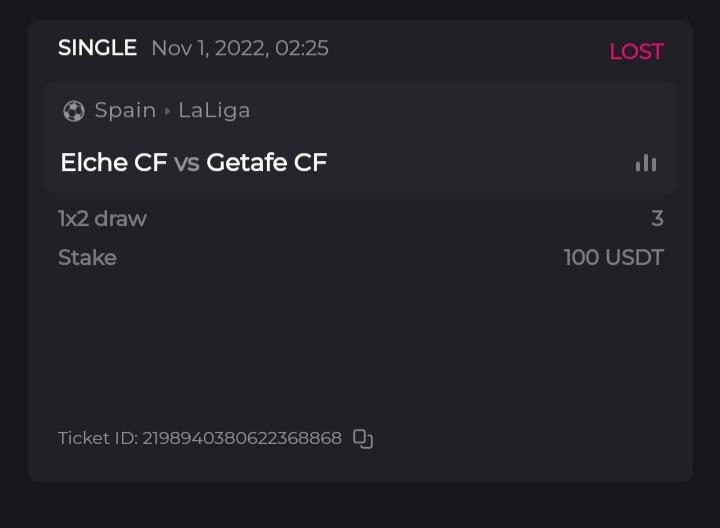
Task: Click the dark background beneath the bet card
Action: [x=360, y=505]
